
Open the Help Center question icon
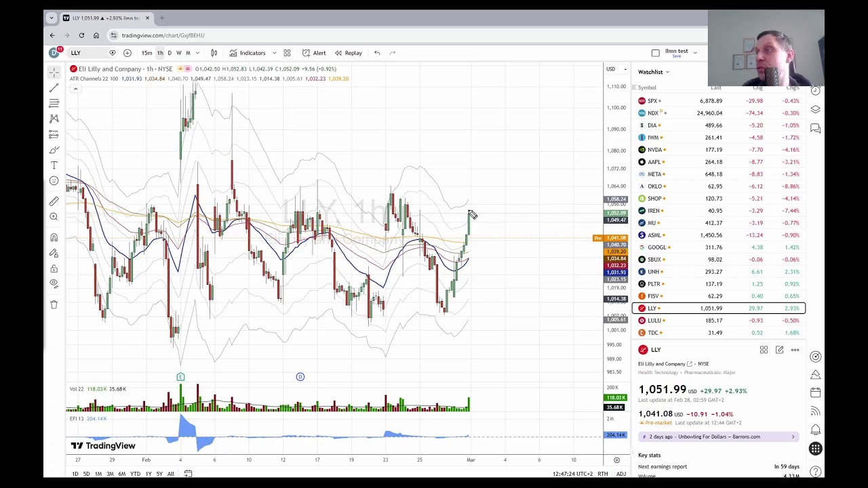pyautogui.click(x=816, y=471)
